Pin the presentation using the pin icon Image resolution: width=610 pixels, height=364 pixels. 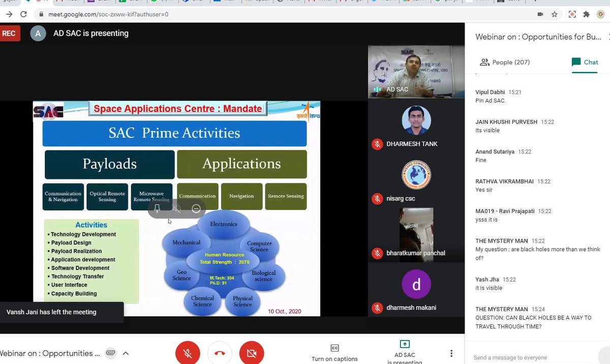coord(157,209)
